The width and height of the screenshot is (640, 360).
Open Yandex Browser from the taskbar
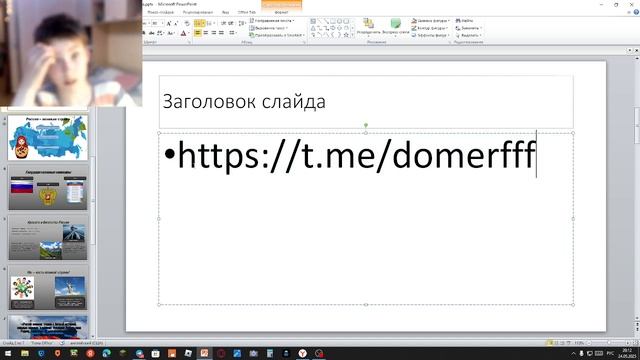tap(302, 353)
